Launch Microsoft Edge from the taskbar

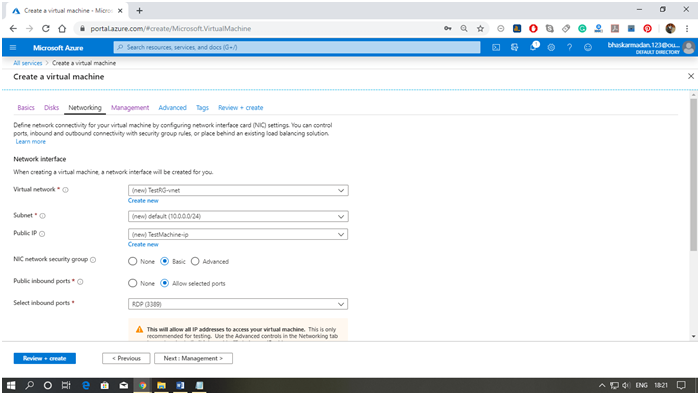(86, 385)
